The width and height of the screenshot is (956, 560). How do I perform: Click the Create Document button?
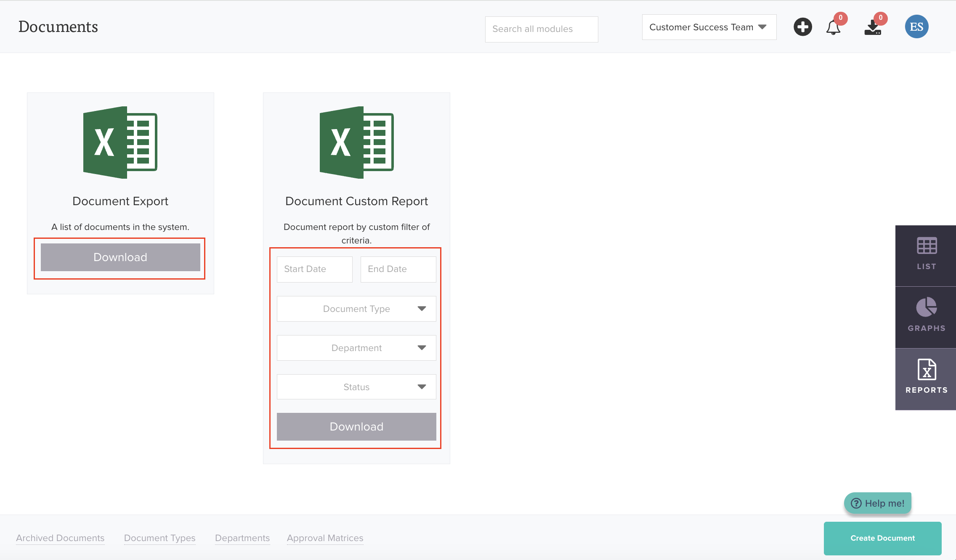(x=882, y=538)
